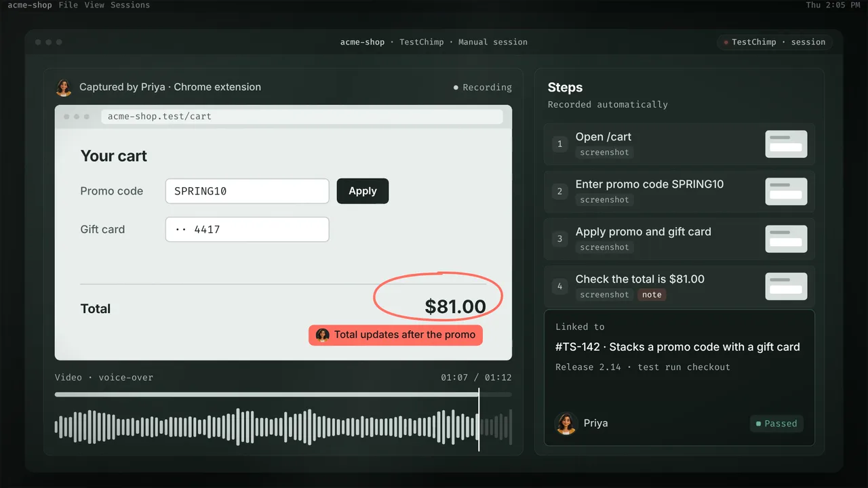Screen dimensions: 868x488
Task: Click the "note" tag on step 4
Action: 652,295
